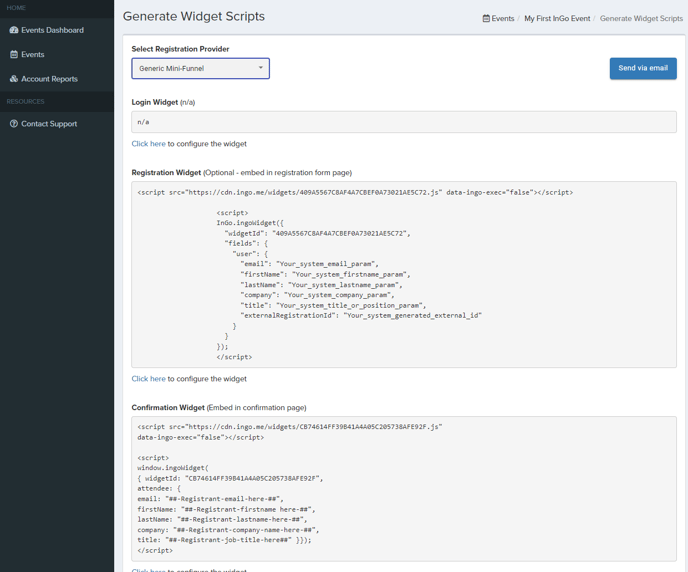Click Events breadcrumb link
Screen dimensions: 688x572
(x=502, y=18)
